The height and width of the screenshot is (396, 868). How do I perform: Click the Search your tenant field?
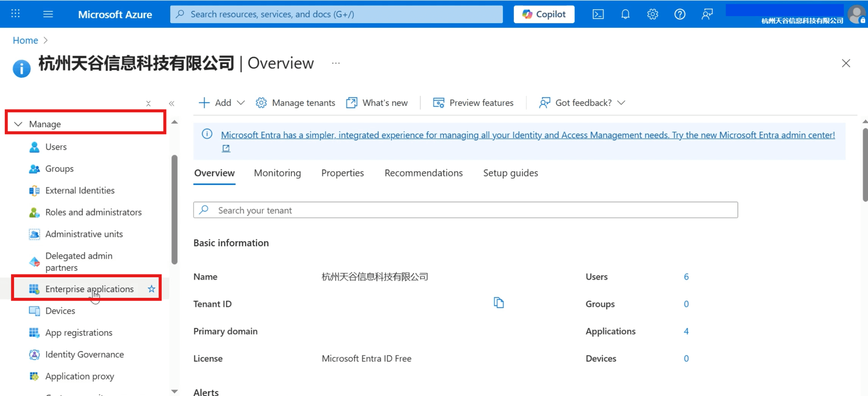[x=465, y=210]
